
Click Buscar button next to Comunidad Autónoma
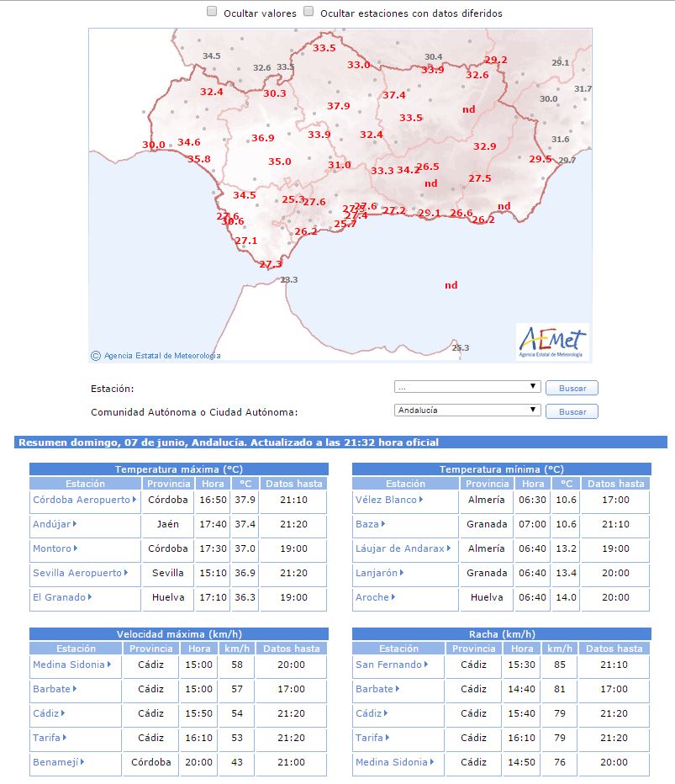(572, 411)
